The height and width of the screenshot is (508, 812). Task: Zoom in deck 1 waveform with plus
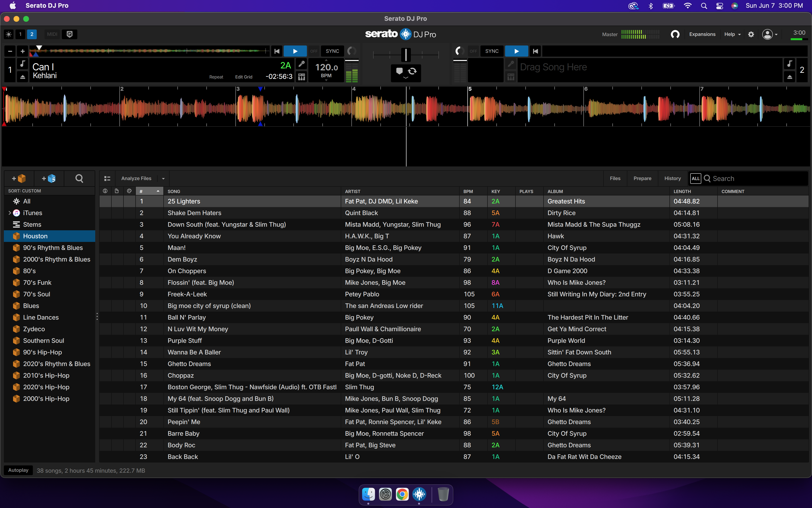click(22, 51)
